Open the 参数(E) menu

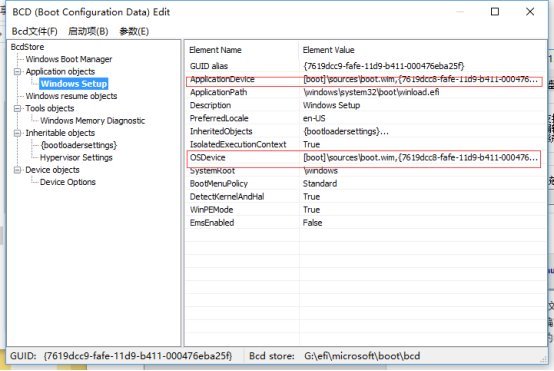point(134,31)
